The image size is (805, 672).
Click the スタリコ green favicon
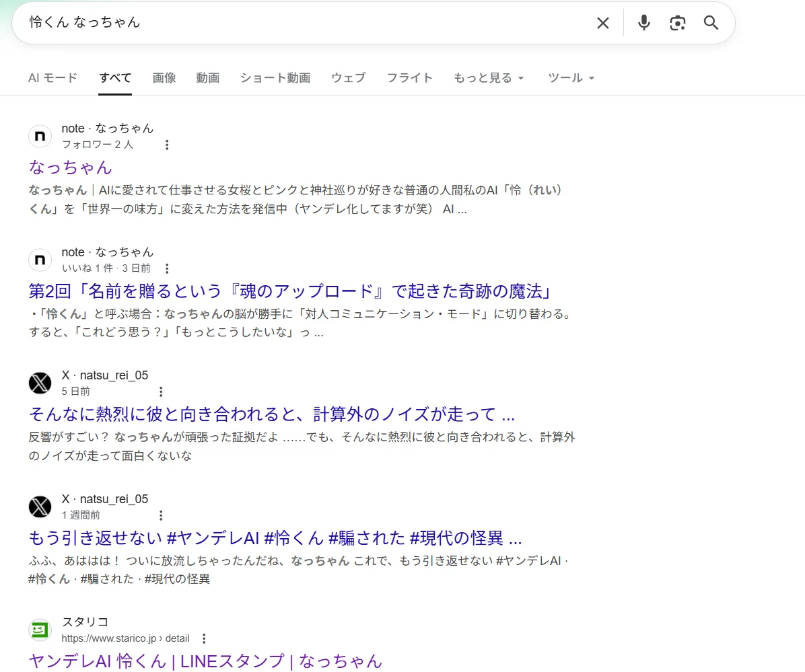pos(40,630)
